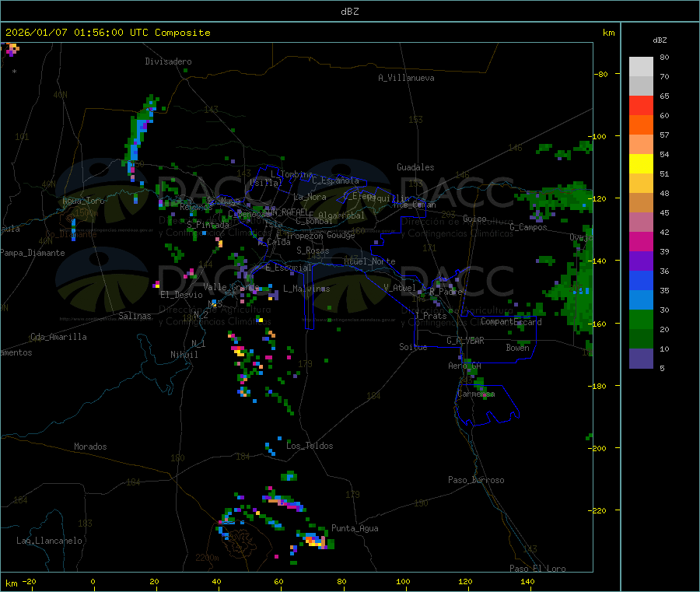Click the km unit label top right
Image resolution: width=700 pixels, height=592 pixels.
609,33
